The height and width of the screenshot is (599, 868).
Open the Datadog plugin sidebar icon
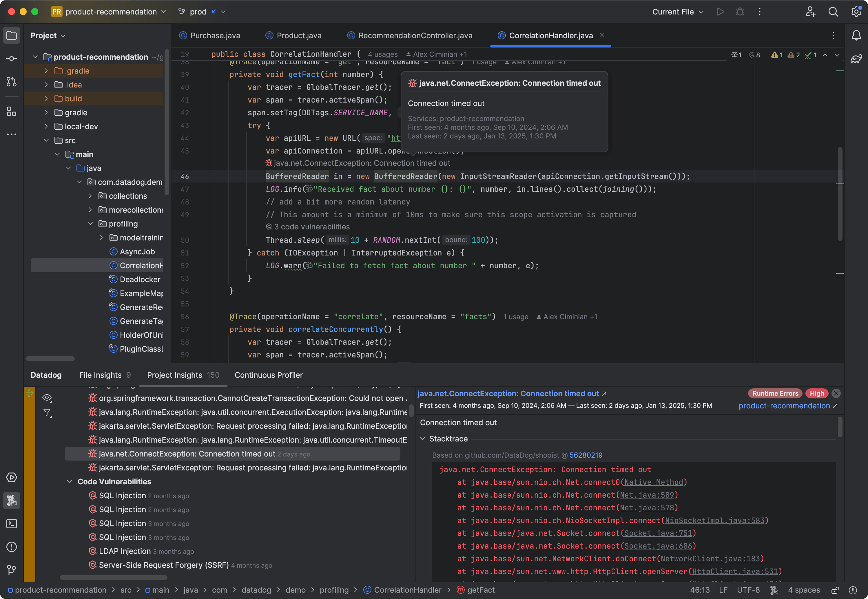point(11,500)
